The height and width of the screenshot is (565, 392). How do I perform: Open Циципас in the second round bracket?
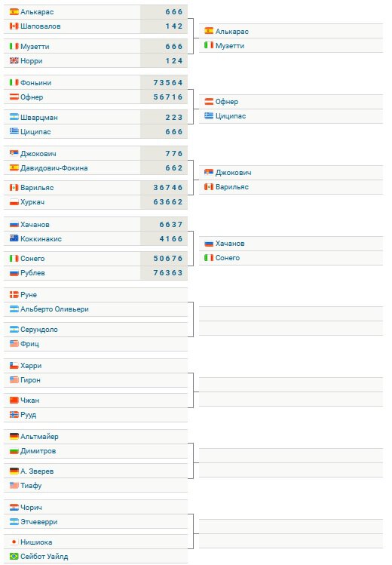pyautogui.click(x=231, y=116)
